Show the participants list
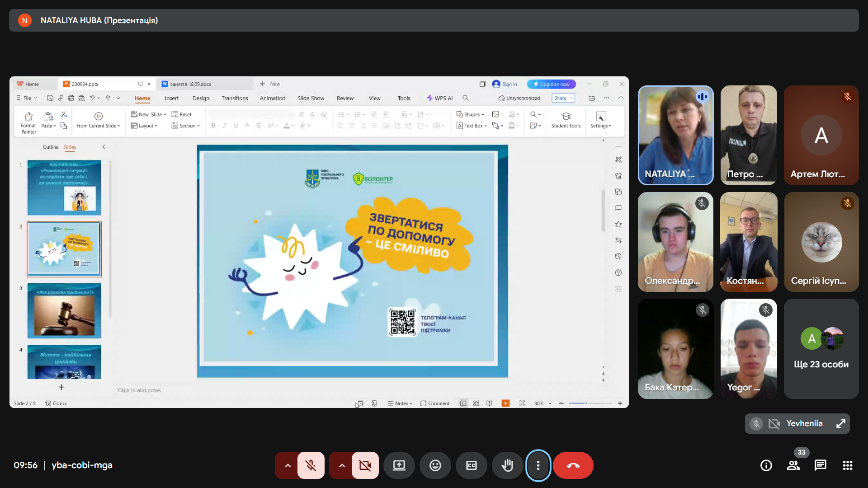868x488 pixels. (793, 465)
